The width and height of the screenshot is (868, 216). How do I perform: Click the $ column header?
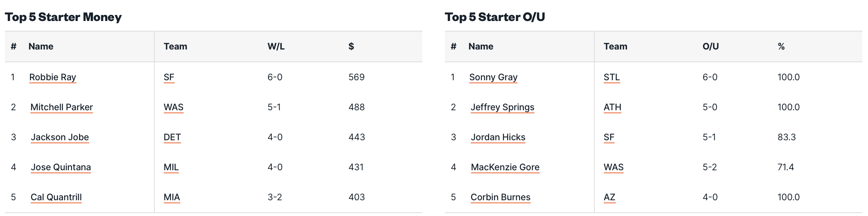tap(351, 46)
